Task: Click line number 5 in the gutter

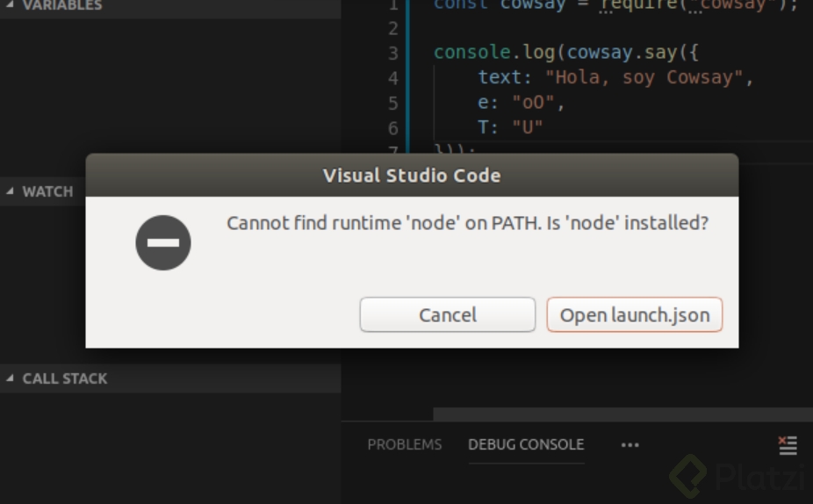Action: click(x=393, y=104)
